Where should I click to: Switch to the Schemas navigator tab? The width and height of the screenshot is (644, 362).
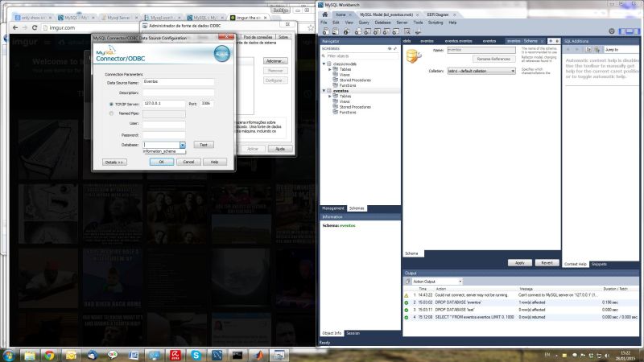tap(357, 208)
